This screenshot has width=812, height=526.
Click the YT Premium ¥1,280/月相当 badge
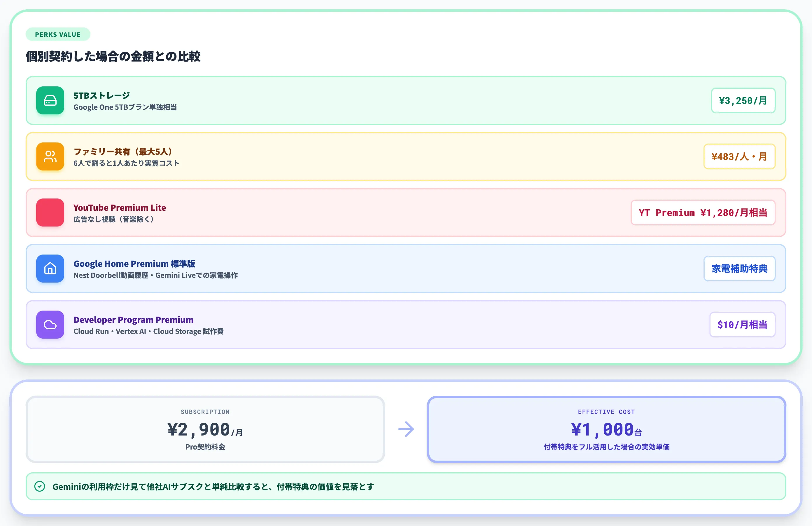tap(703, 212)
